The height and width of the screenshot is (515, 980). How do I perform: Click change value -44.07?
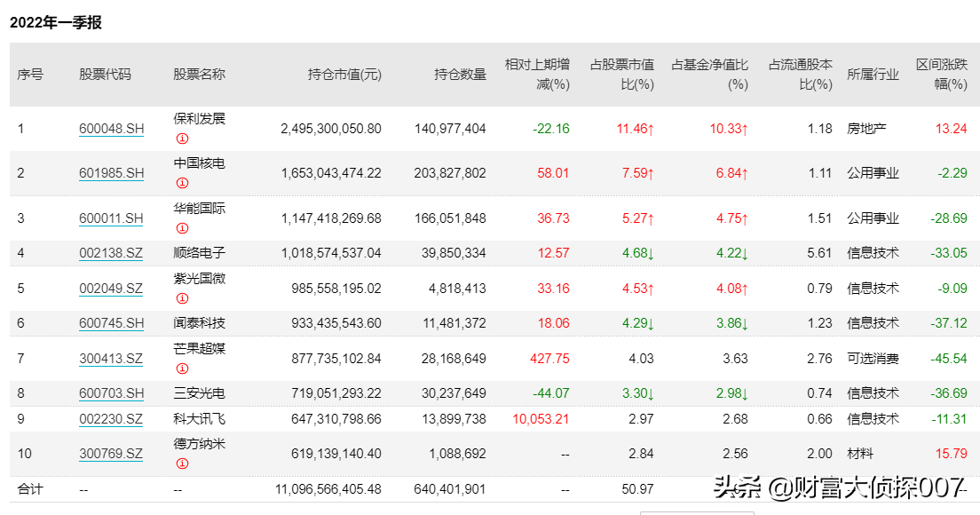[551, 393]
